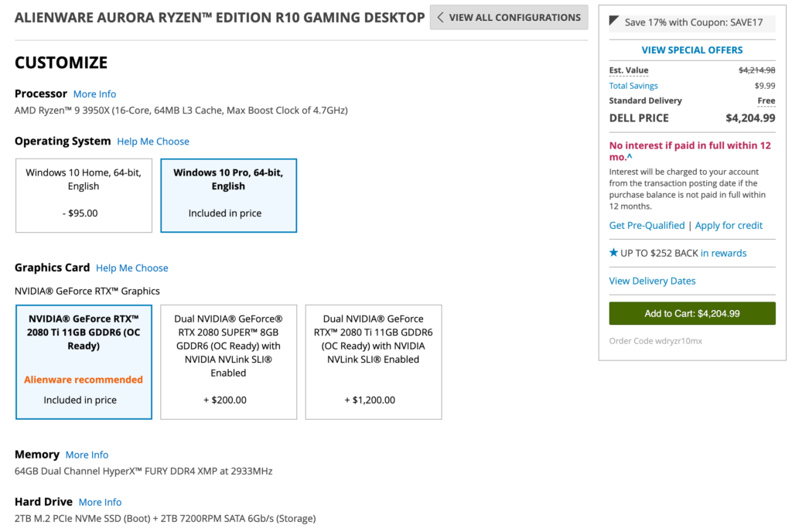
Task: Click the View All Configurations back chevron
Action: coord(441,17)
